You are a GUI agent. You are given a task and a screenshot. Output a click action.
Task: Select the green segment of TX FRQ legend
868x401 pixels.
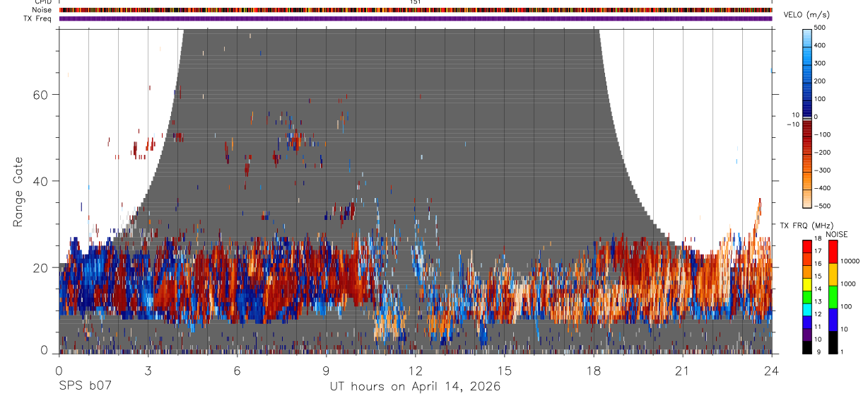(x=807, y=297)
